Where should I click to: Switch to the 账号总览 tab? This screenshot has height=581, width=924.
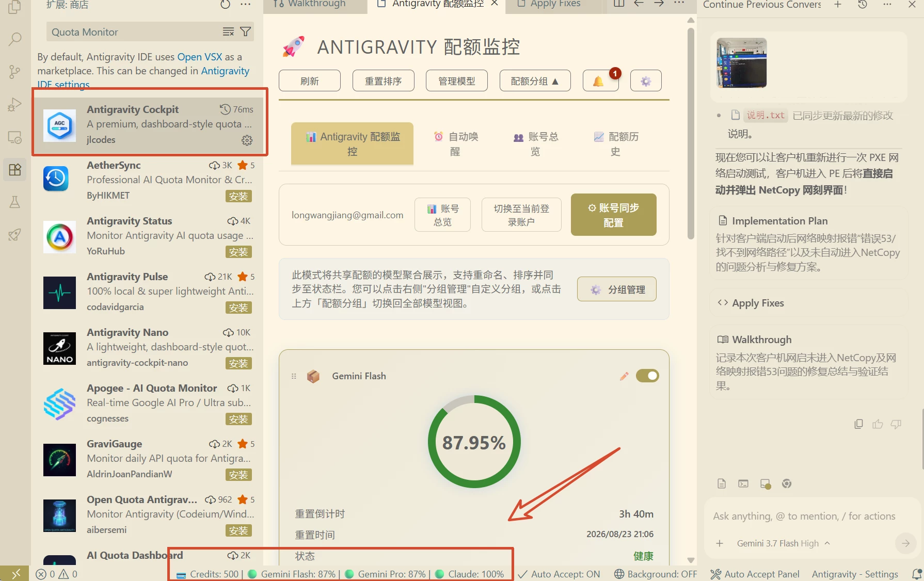536,144
